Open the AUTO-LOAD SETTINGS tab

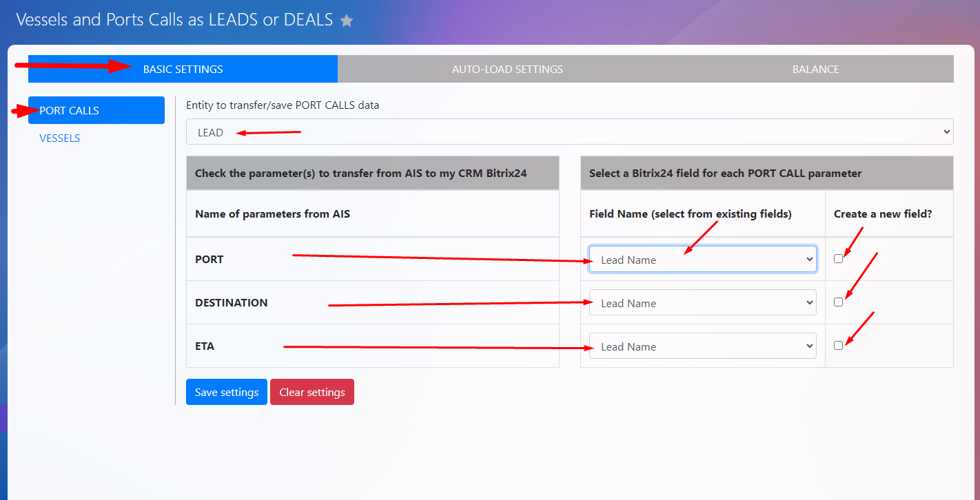point(507,69)
